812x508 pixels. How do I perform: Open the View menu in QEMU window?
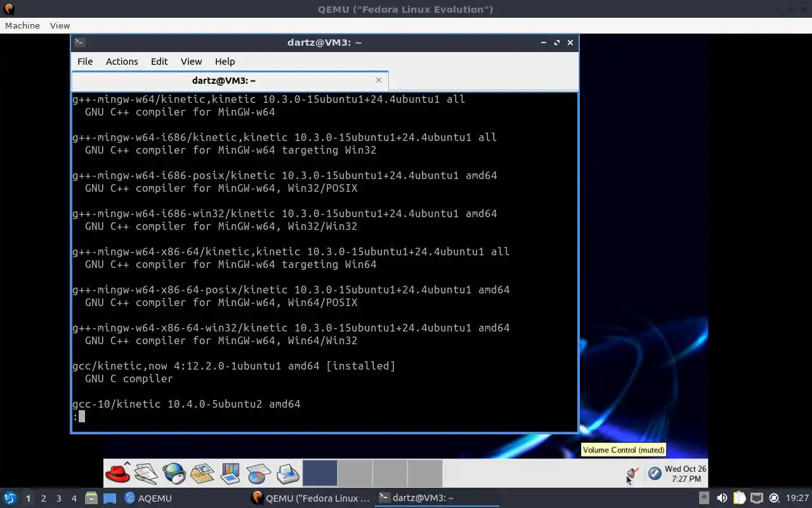(x=60, y=25)
